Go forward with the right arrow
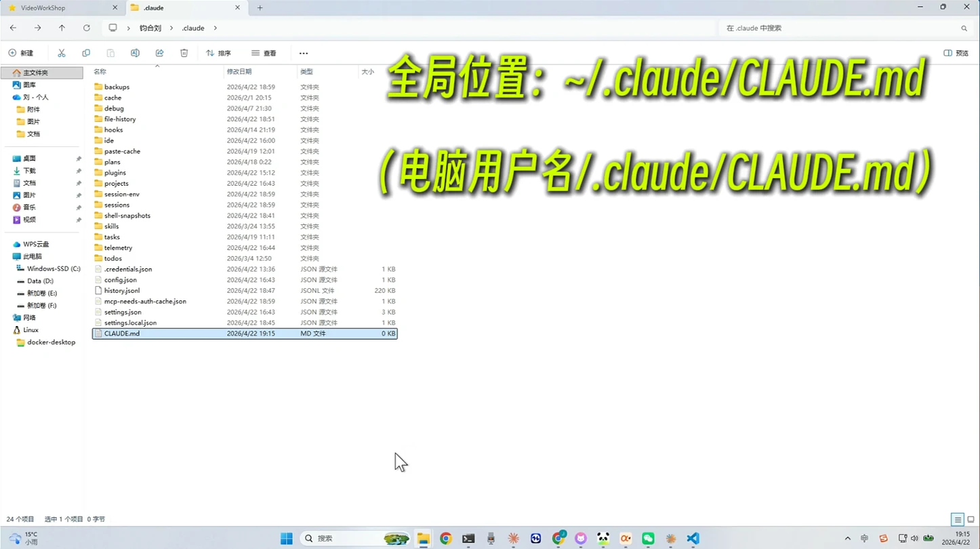Screen dimensions: 980x549 (x=38, y=28)
